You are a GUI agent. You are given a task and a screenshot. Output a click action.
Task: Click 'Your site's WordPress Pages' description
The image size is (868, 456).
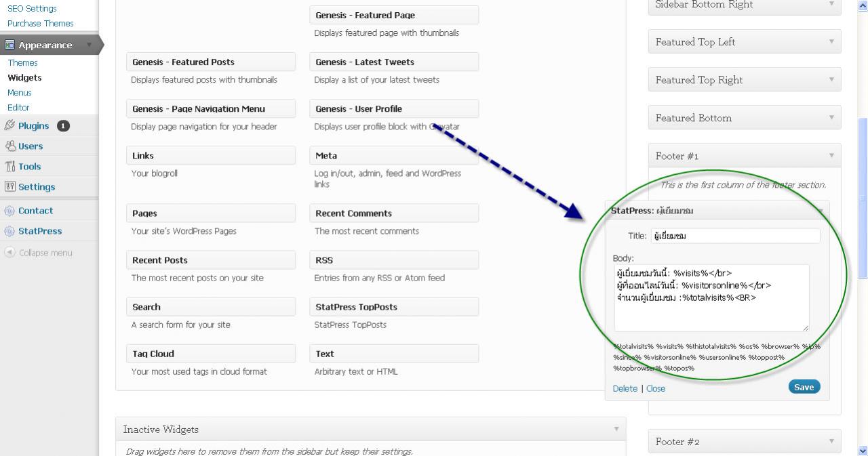click(184, 231)
